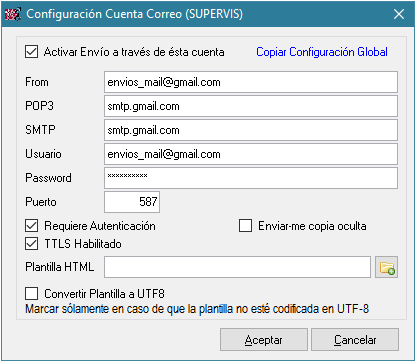Viewport: 418px width, 364px height.
Task: Dismiss dialog with the Cancelar button
Action: [355, 340]
